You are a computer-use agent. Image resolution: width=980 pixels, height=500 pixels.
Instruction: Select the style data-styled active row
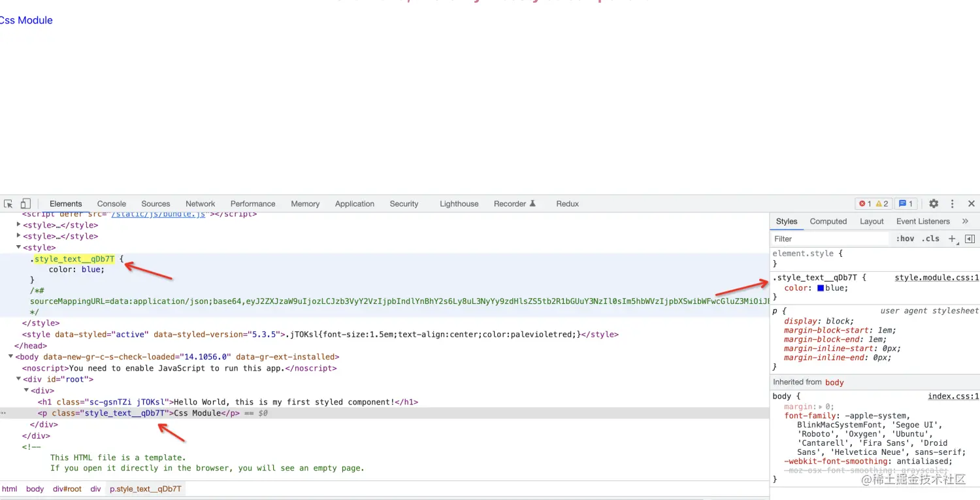(320, 335)
